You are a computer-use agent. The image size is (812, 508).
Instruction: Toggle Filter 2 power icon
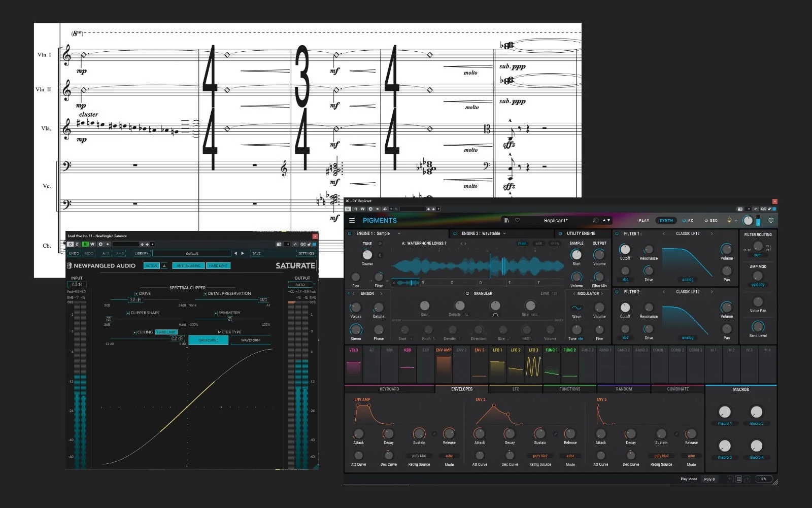click(617, 292)
